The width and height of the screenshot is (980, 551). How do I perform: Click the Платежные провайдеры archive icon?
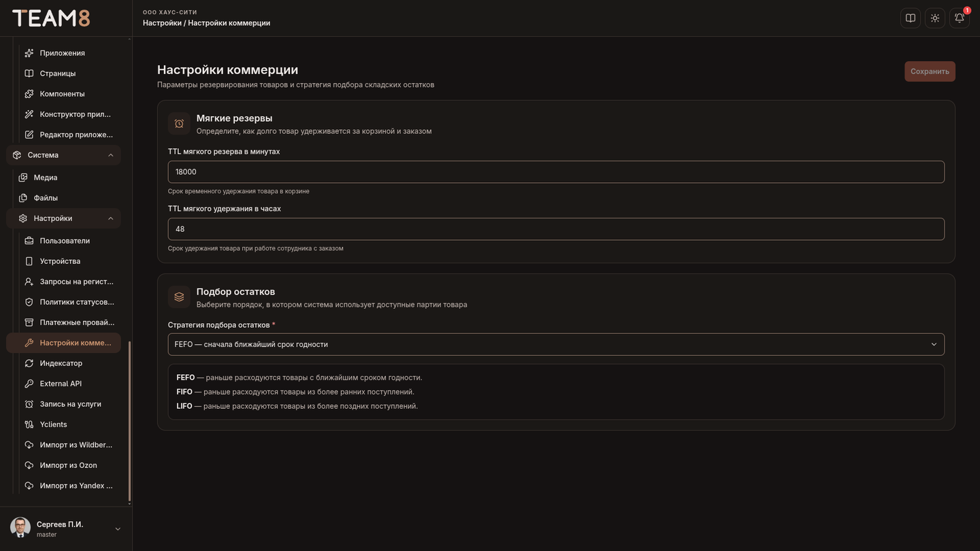click(x=29, y=322)
